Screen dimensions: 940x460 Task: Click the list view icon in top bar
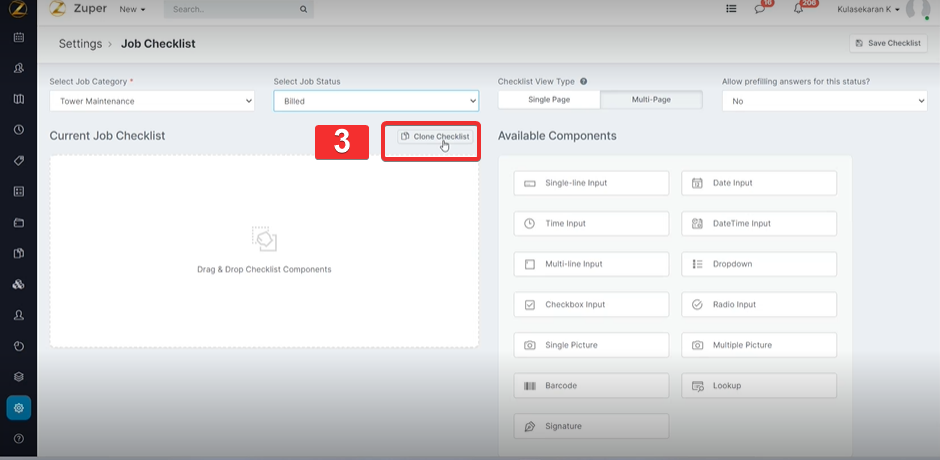tap(732, 9)
